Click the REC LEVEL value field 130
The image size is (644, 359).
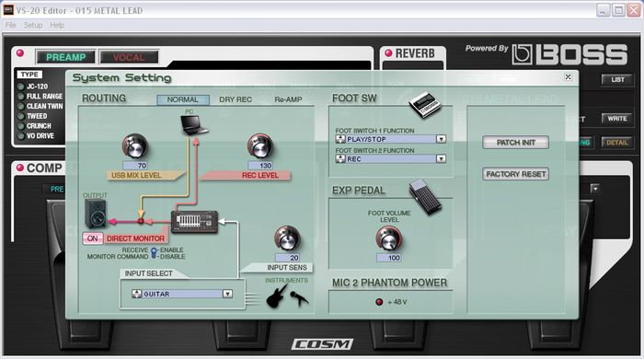tap(260, 166)
